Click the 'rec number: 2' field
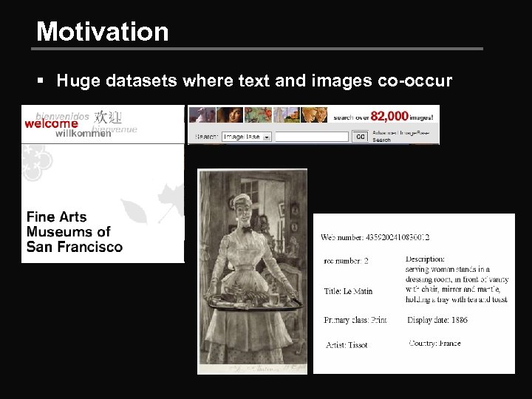Screen dimensions: 532x399 (346, 261)
